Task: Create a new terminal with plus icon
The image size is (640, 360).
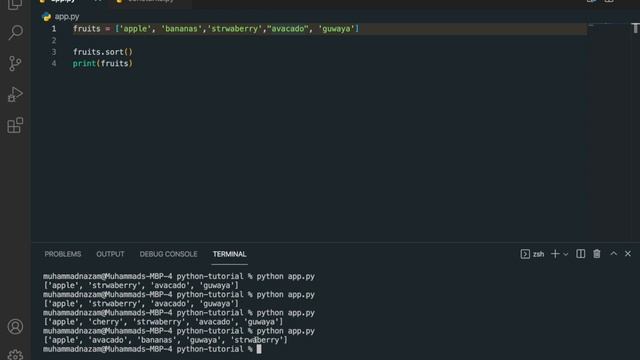Action: pyautogui.click(x=555, y=254)
